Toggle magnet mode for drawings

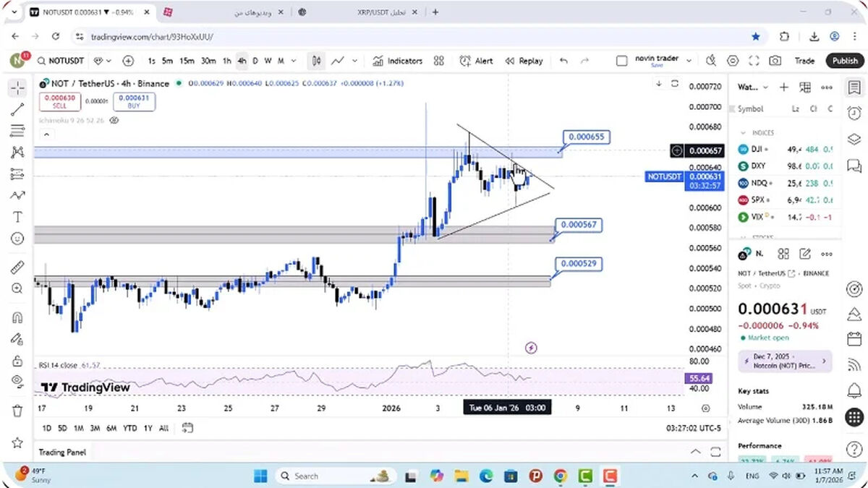pyautogui.click(x=17, y=317)
